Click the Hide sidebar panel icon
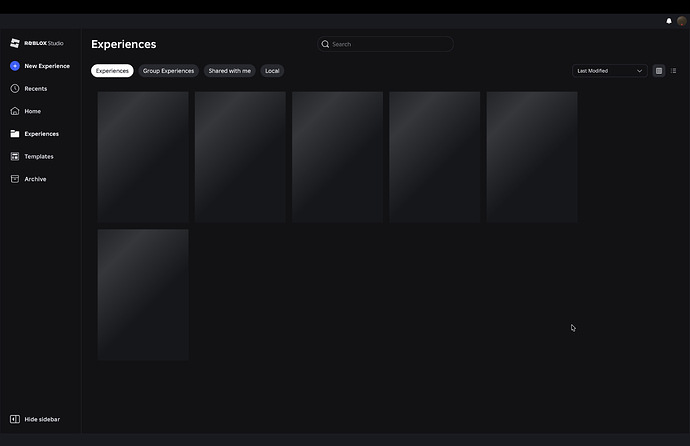 point(15,419)
